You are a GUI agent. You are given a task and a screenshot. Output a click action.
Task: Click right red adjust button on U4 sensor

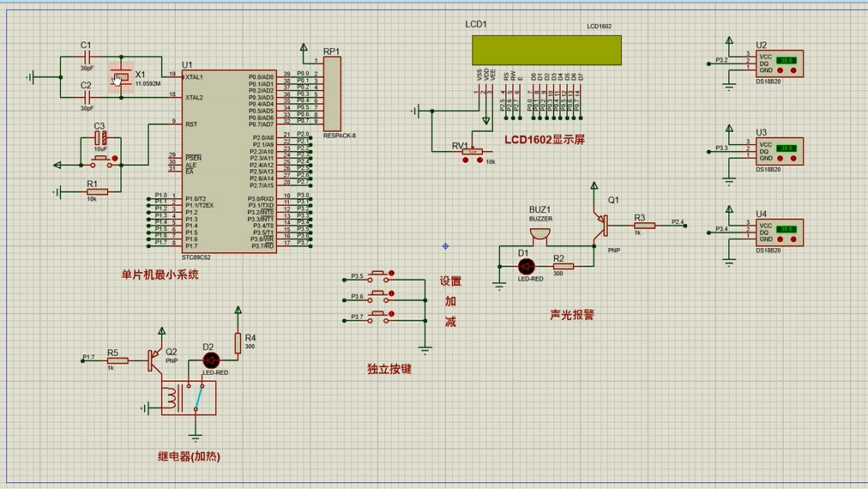(x=793, y=239)
